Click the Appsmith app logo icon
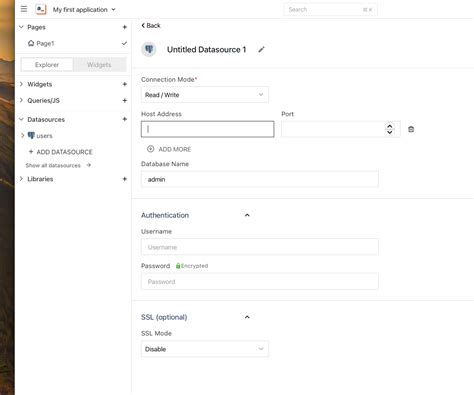Screen dimensions: 474x395 click(41, 9)
